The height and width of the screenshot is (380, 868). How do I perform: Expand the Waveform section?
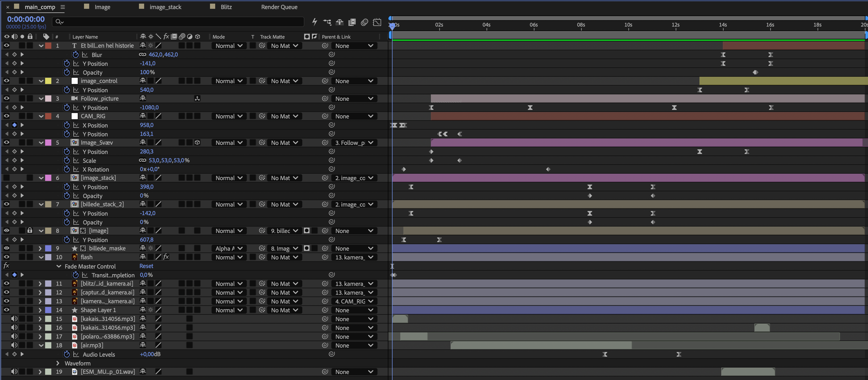point(58,363)
